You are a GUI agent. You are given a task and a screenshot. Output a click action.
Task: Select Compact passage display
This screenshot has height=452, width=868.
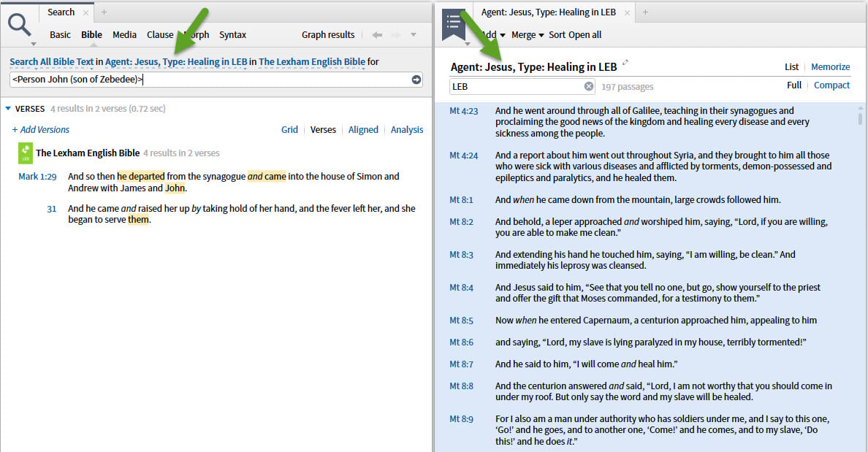point(831,85)
